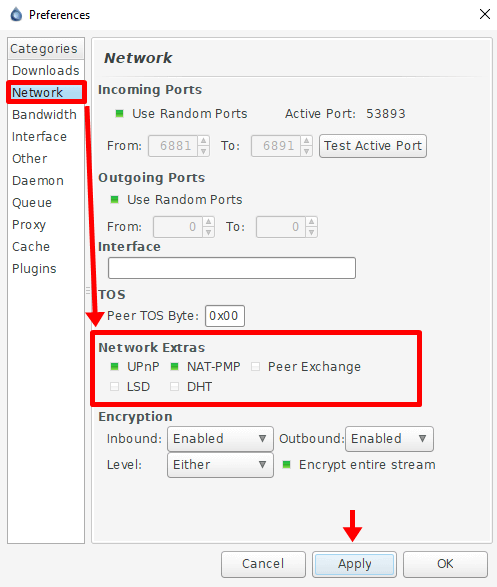The image size is (497, 587).
Task: Open the Queue category
Action: point(46,203)
